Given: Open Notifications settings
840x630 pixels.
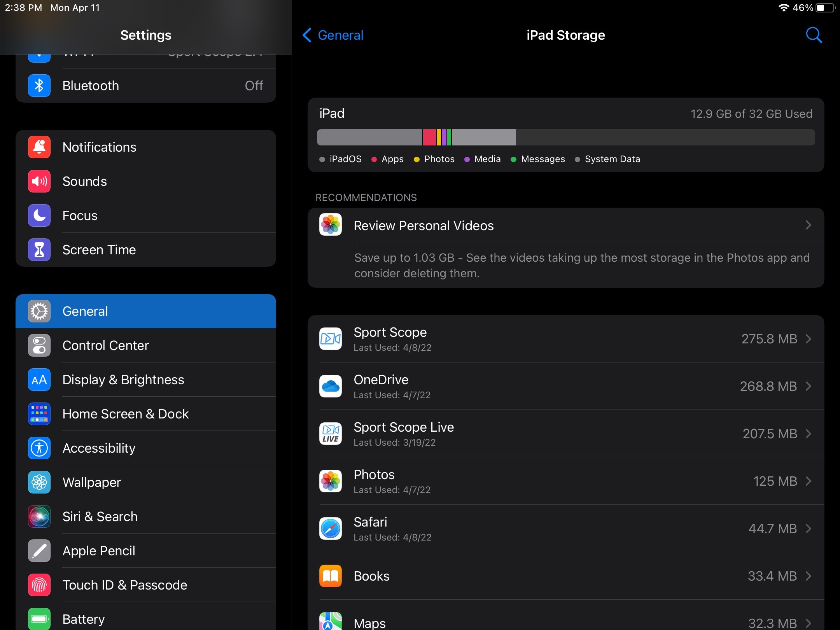Looking at the screenshot, I should tap(146, 147).
